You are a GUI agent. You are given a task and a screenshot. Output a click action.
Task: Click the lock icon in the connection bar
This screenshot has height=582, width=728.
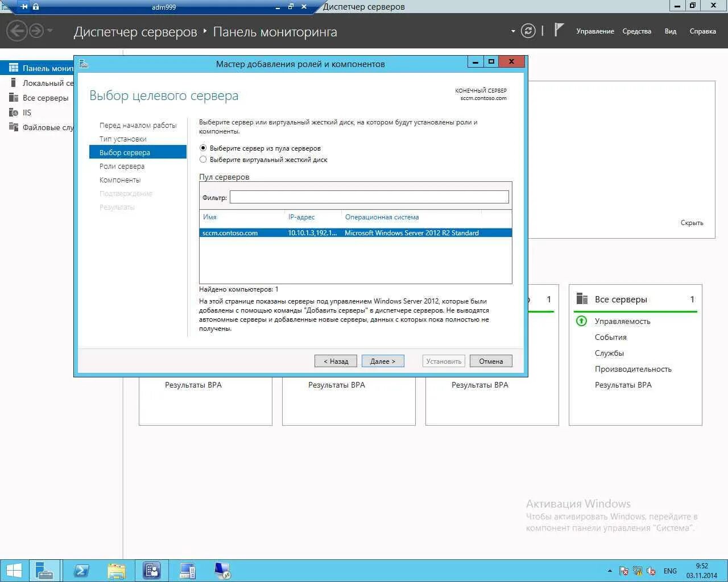(36, 7)
